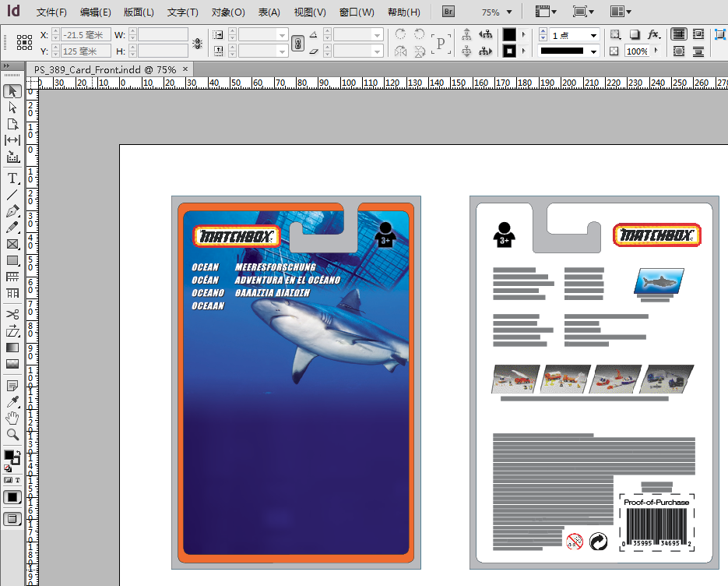Set the reference point locator grid
The height and width of the screenshot is (586, 728).
[24, 43]
